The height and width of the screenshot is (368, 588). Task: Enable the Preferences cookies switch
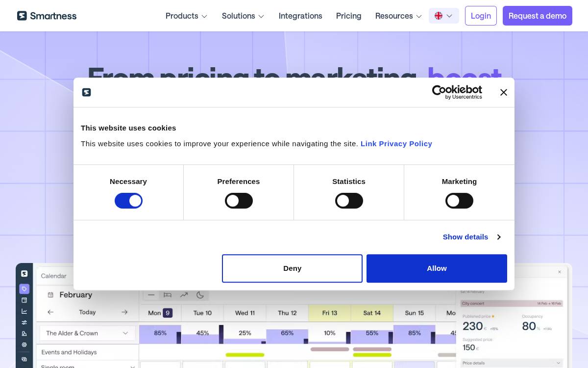(239, 201)
